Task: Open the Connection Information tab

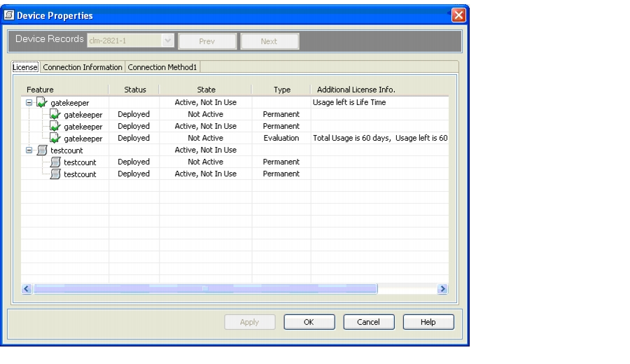Action: (83, 67)
